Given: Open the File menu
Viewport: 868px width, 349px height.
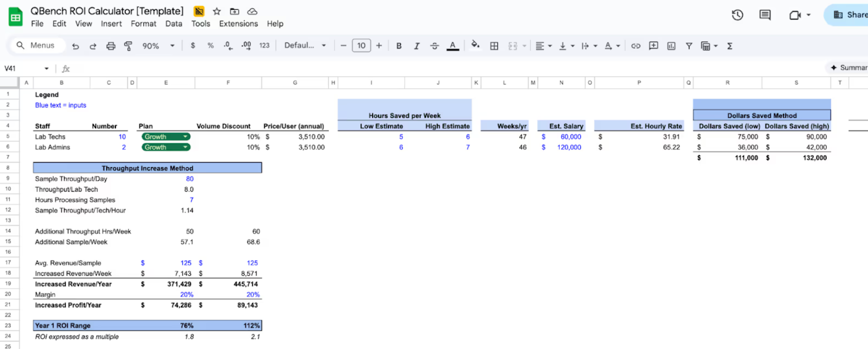Looking at the screenshot, I should [37, 24].
